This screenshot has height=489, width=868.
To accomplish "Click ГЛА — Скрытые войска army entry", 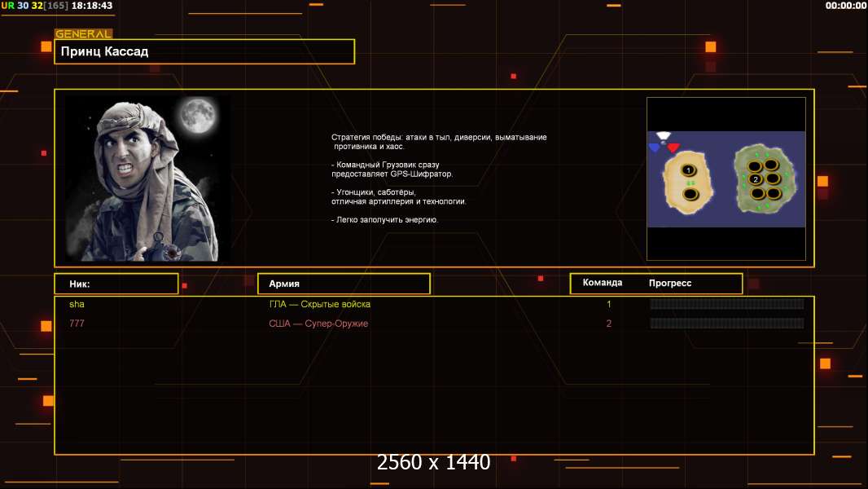I will point(319,304).
